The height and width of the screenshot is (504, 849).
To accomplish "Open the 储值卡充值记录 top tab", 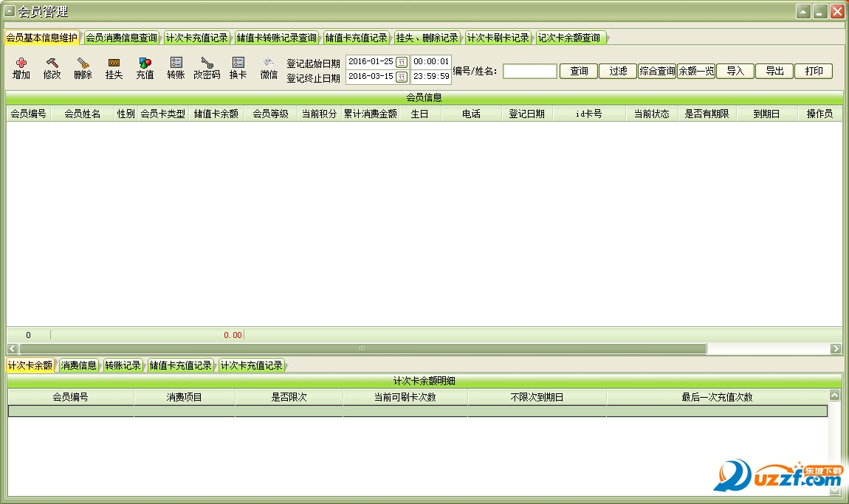I will [x=357, y=38].
